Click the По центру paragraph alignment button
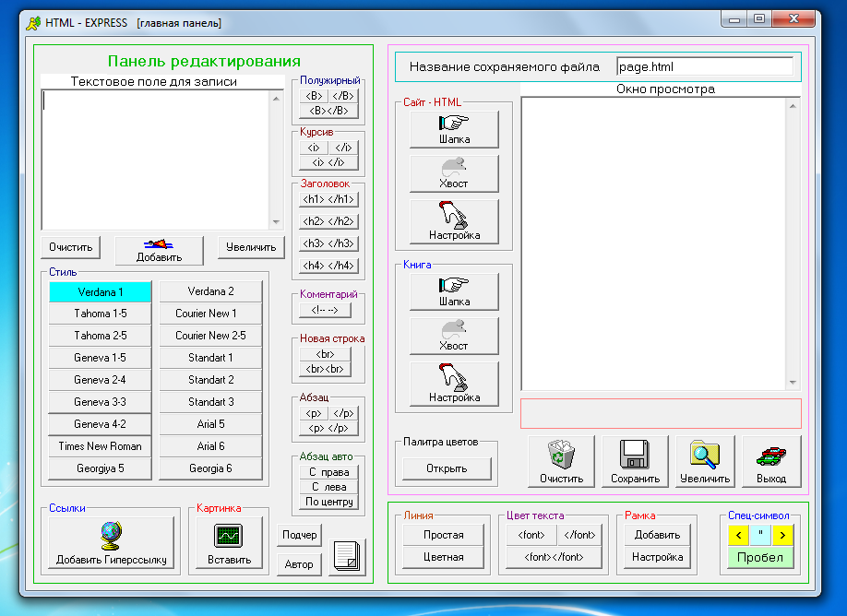Viewport: 847px width, 616px height. [328, 502]
